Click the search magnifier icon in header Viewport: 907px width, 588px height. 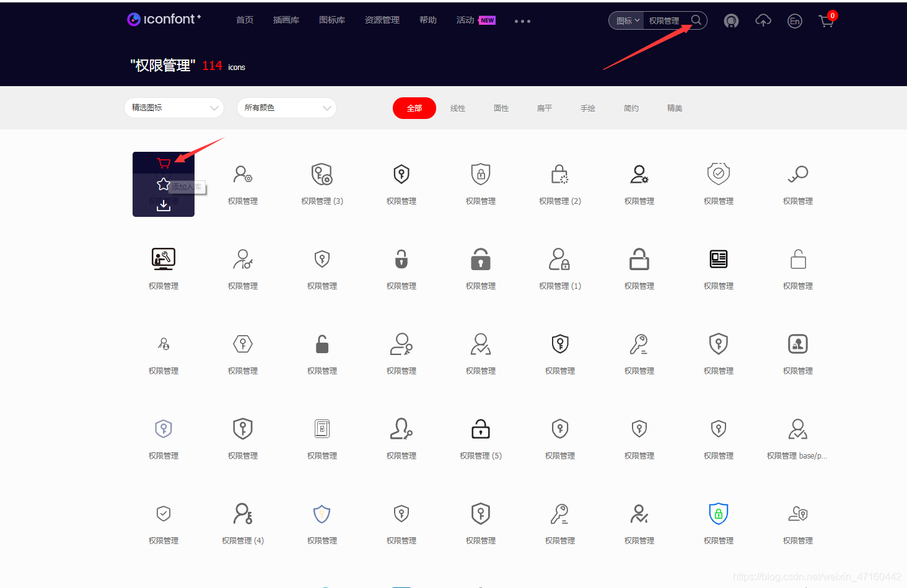(696, 20)
